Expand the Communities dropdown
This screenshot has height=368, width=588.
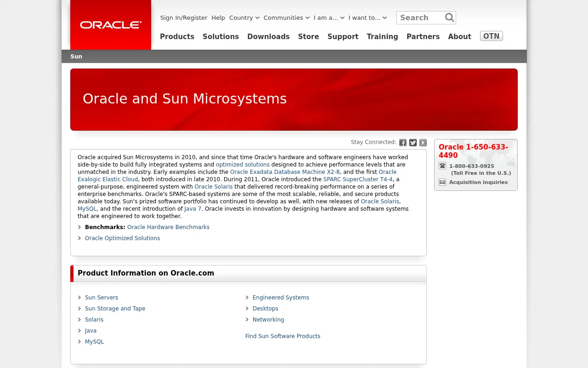(x=287, y=17)
